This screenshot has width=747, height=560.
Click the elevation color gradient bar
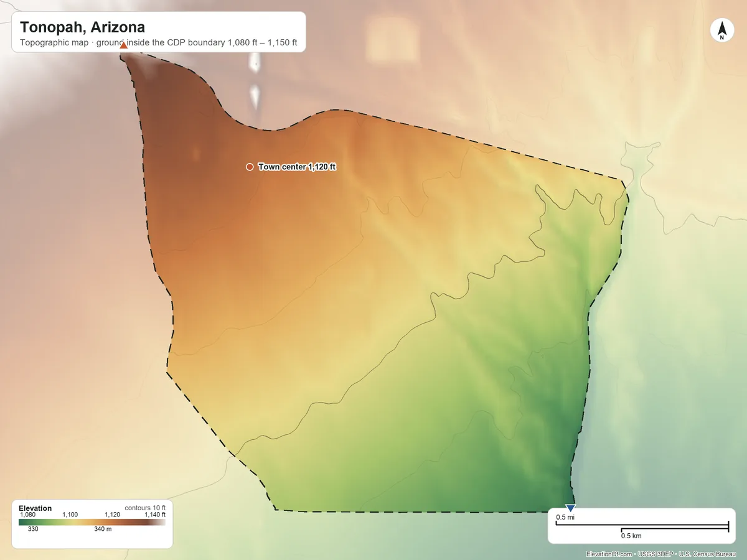(x=92, y=522)
